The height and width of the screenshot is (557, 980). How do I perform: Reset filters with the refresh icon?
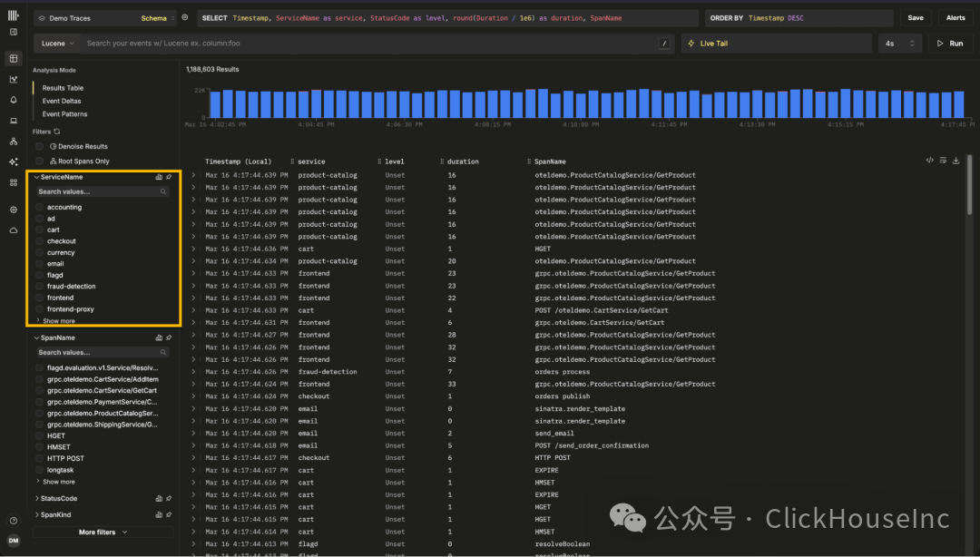pos(57,132)
